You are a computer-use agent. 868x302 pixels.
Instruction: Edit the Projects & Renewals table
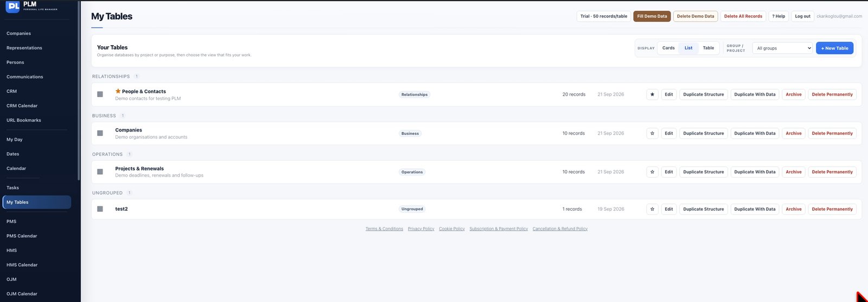669,172
